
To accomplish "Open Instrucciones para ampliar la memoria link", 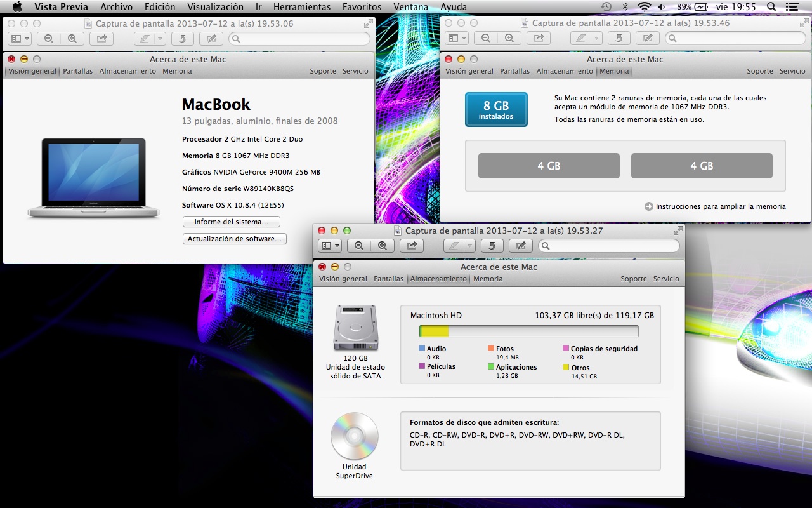I will (715, 206).
